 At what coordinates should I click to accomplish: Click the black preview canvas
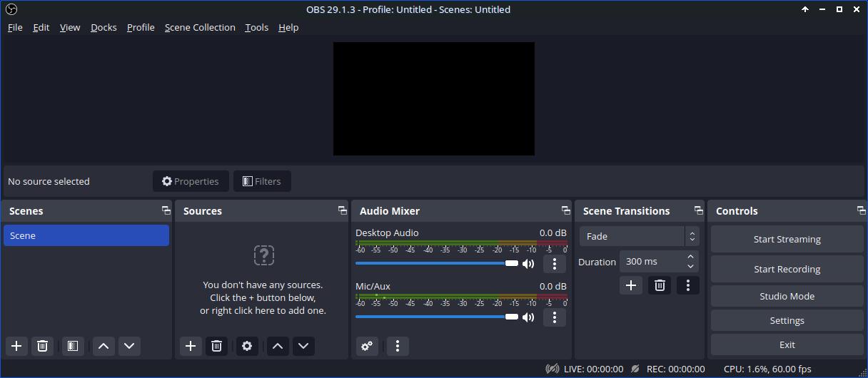tap(434, 98)
